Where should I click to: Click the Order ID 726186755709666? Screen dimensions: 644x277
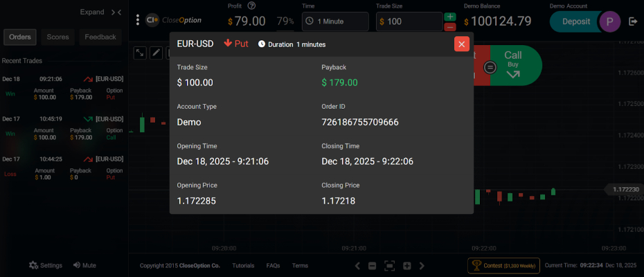[x=360, y=122]
